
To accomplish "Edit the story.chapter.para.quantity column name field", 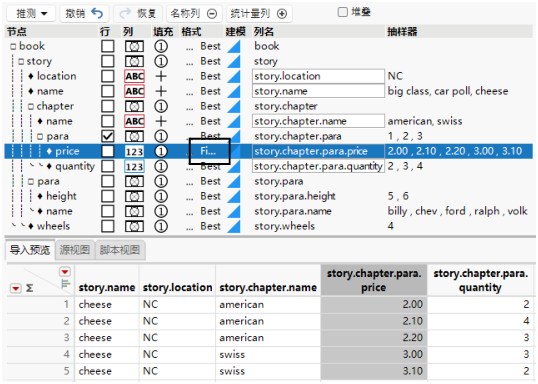I will coord(318,166).
